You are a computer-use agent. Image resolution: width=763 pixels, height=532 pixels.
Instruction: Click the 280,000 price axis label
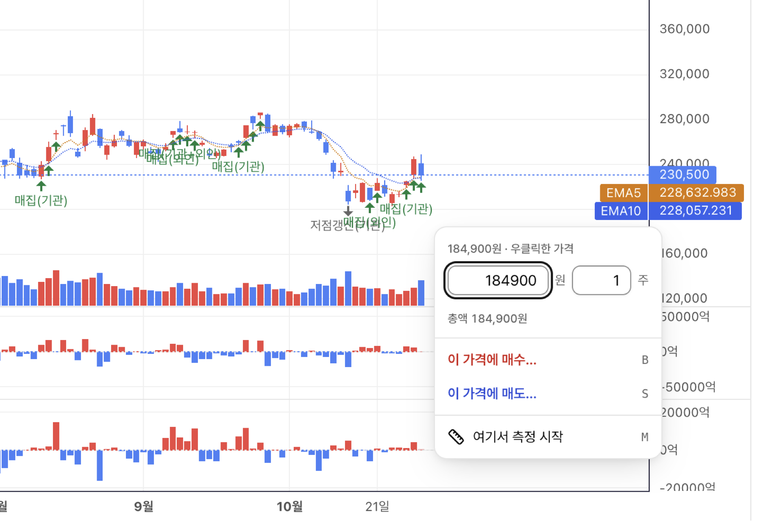tap(685, 119)
